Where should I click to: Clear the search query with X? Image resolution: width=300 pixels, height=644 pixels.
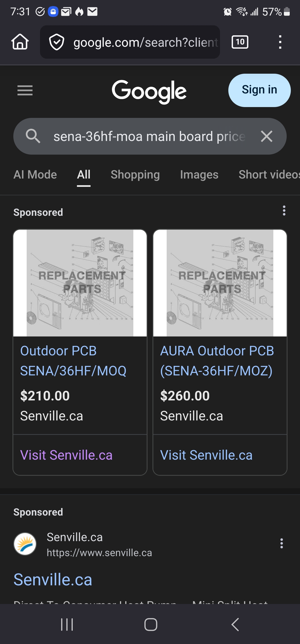point(267,136)
